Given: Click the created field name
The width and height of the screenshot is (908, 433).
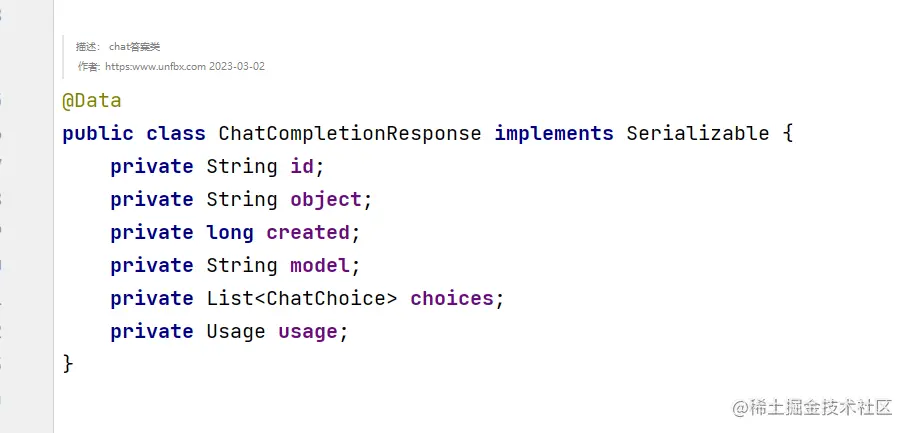Looking at the screenshot, I should click(308, 233).
